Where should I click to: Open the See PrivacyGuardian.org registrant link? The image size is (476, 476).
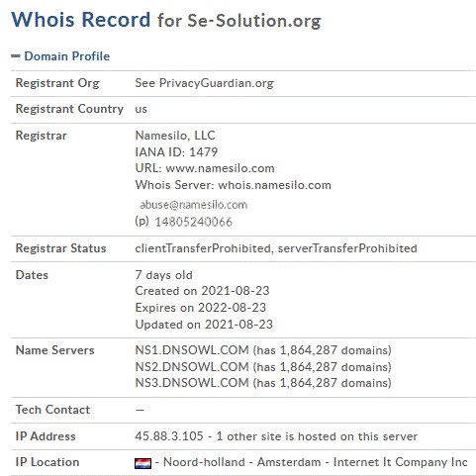pos(204,83)
